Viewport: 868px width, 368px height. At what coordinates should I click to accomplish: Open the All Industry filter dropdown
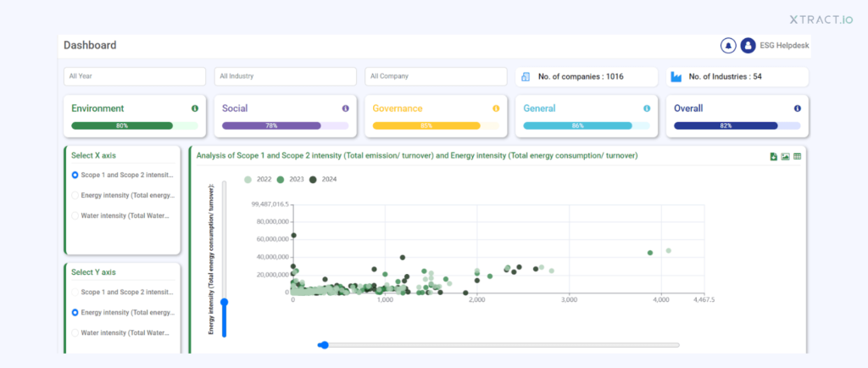(x=285, y=76)
